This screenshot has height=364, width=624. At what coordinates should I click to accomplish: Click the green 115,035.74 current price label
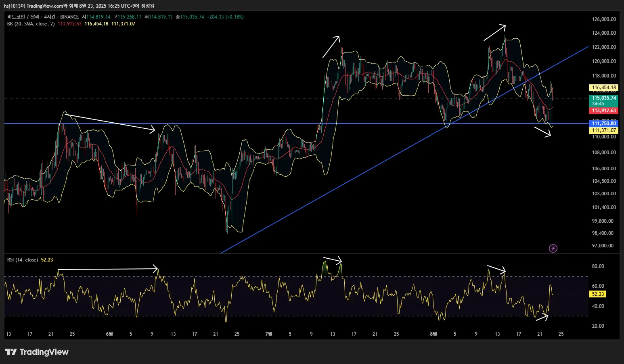click(603, 98)
